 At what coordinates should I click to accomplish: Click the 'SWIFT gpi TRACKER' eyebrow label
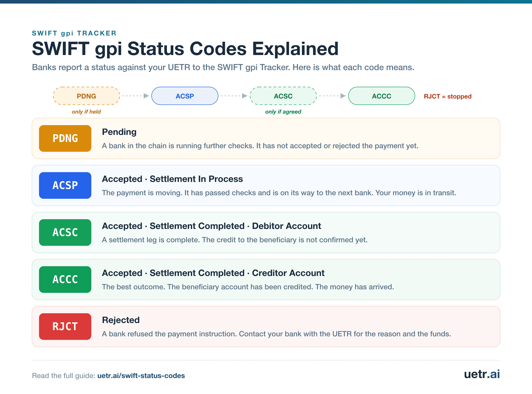74,33
